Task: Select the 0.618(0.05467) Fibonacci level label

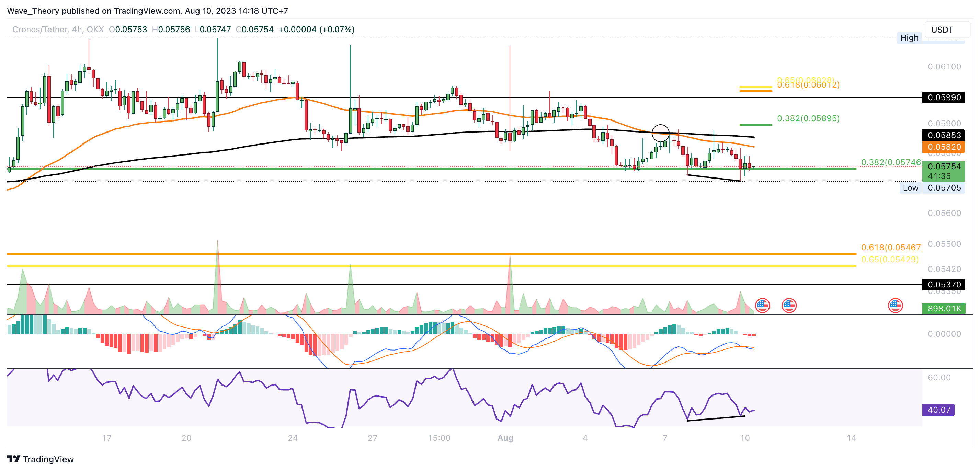Action: (891, 247)
